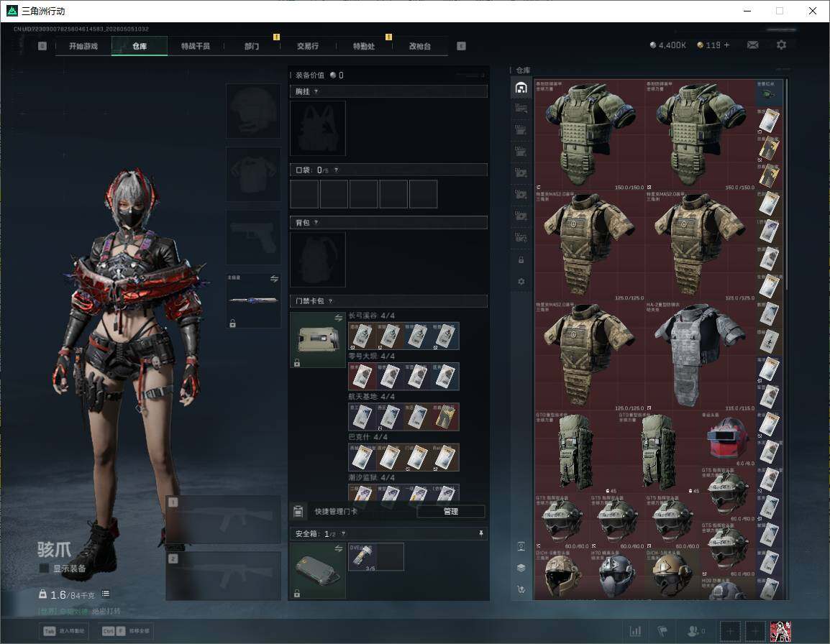830x644 pixels.
Task: Click the Ctrl F shortcut button
Action: pyautogui.click(x=126, y=631)
